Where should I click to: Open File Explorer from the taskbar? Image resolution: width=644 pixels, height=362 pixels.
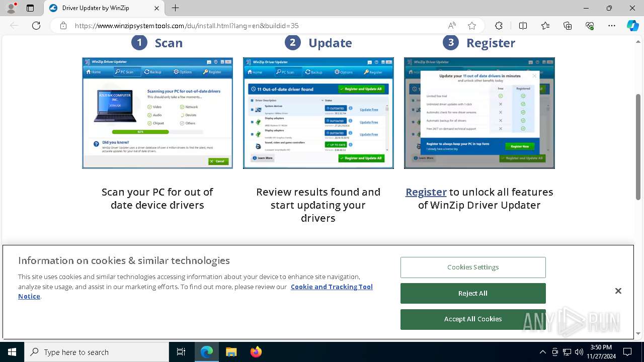(231, 352)
